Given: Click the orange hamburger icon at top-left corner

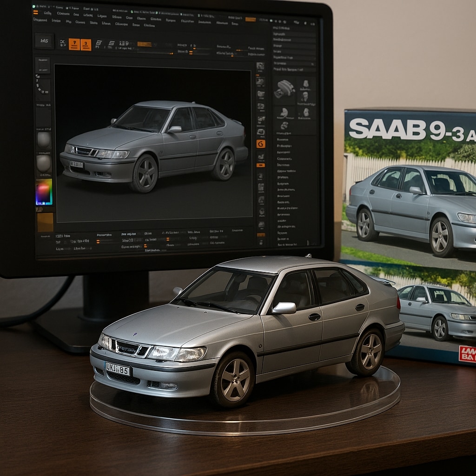Looking at the screenshot, I should tap(35, 12).
